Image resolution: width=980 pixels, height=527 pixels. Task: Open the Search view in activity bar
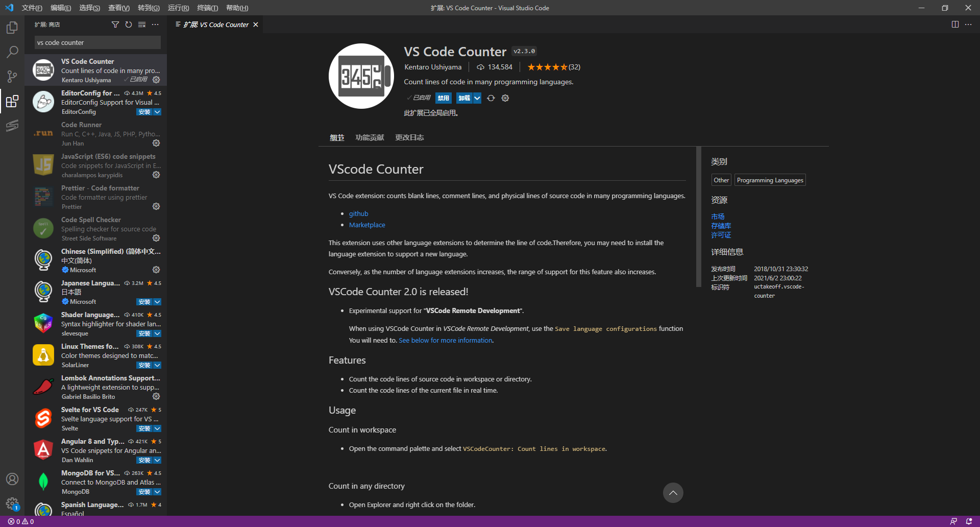click(x=12, y=52)
